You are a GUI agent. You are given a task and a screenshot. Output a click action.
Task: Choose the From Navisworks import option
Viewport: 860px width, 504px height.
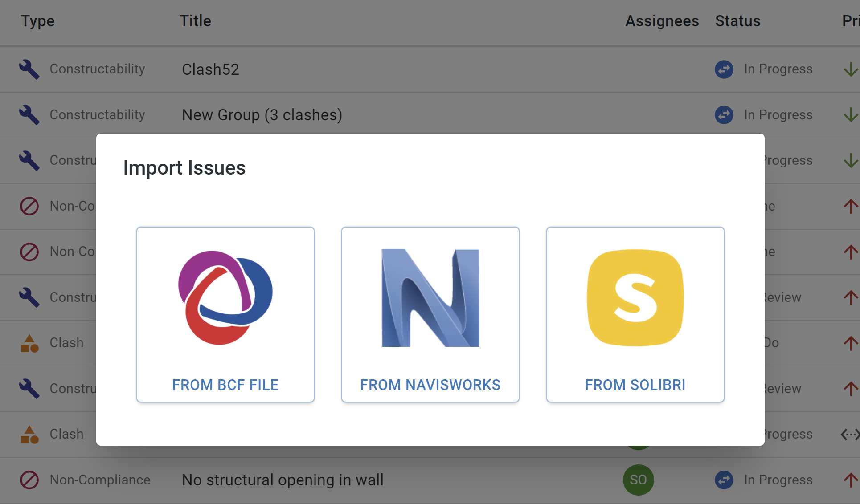[430, 314]
